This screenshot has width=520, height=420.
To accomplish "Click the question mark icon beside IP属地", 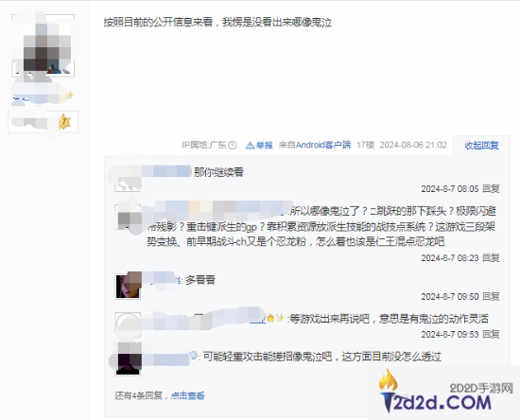I will pyautogui.click(x=233, y=146).
